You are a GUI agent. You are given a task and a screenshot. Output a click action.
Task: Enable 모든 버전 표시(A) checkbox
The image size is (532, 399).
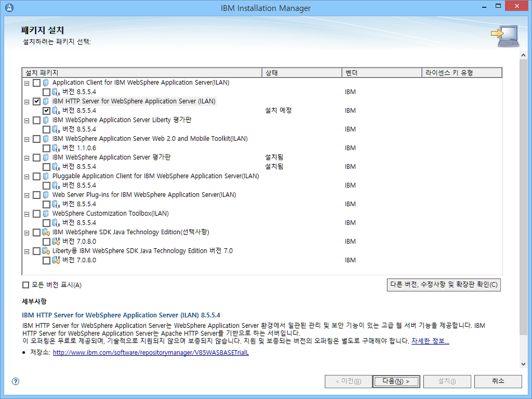pyautogui.click(x=25, y=285)
